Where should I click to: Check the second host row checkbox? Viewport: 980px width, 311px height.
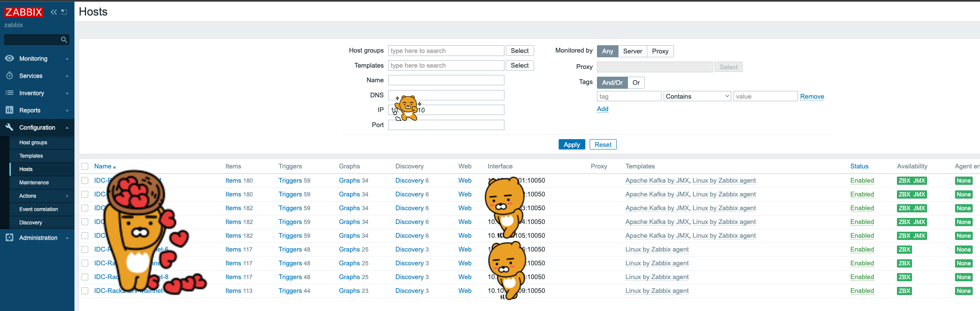tap(85, 194)
